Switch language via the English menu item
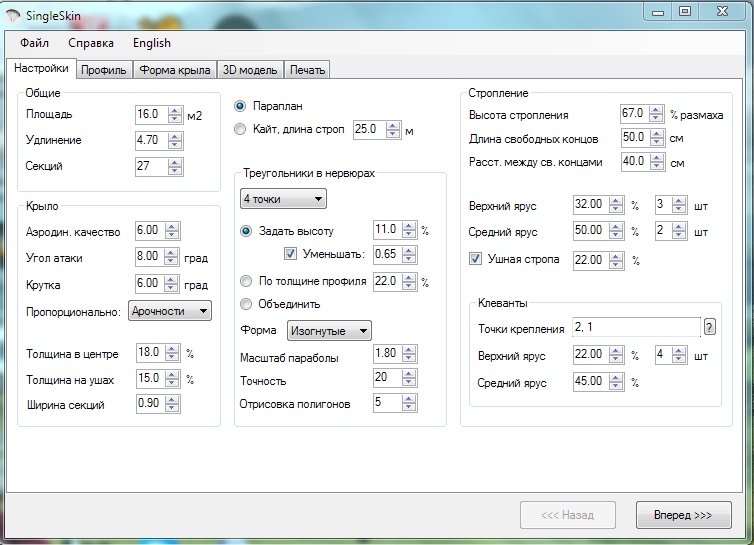This screenshot has height=545, width=754. coord(151,43)
